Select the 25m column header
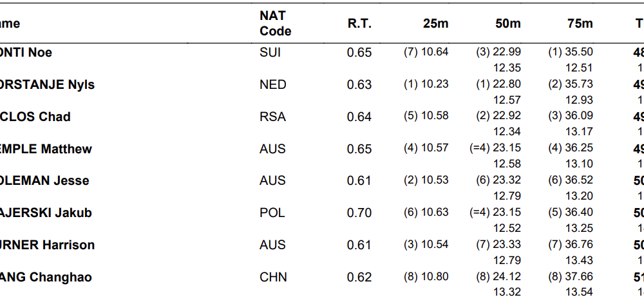 point(435,24)
